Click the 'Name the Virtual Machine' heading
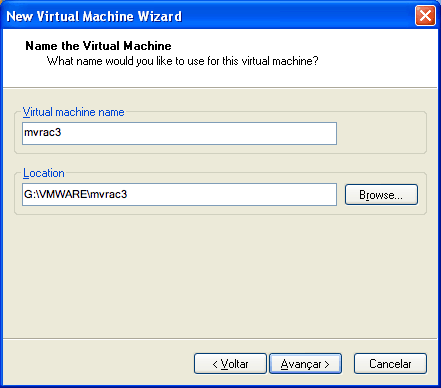 click(x=98, y=46)
